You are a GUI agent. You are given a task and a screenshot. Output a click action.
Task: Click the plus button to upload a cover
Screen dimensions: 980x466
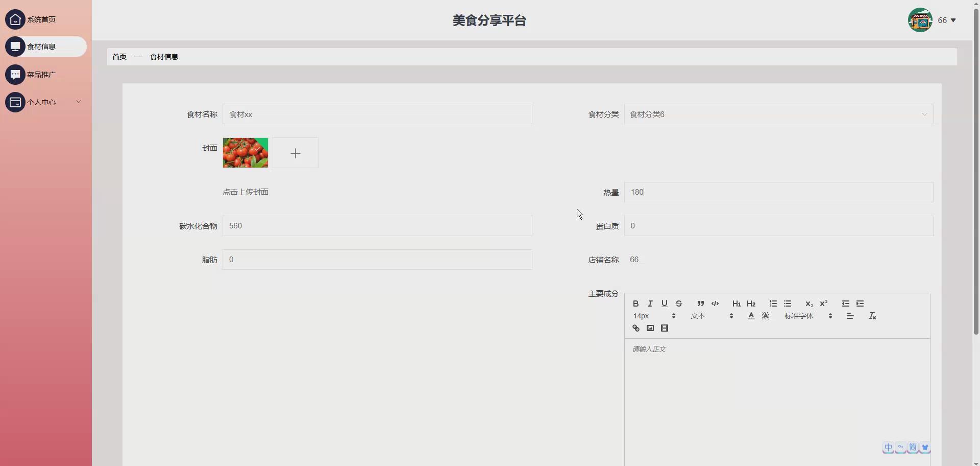(x=295, y=153)
